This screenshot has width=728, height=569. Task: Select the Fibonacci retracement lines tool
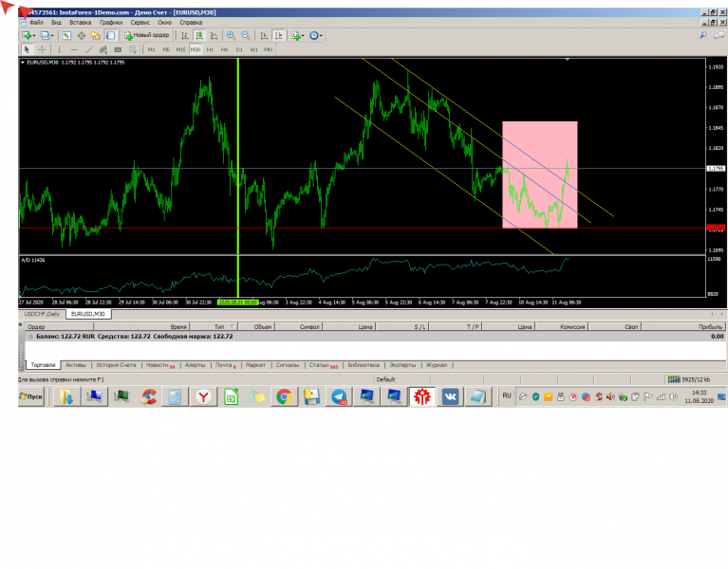tap(133, 49)
